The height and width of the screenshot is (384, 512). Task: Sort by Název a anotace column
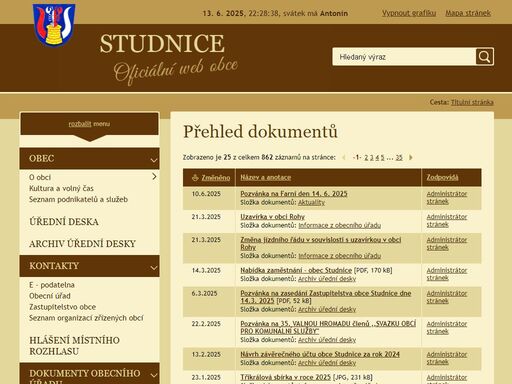266,177
